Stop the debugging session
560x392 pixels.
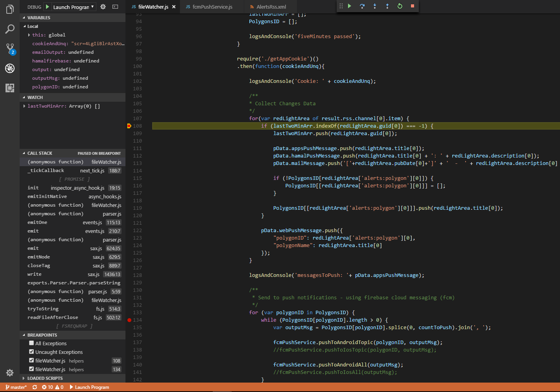pos(413,6)
